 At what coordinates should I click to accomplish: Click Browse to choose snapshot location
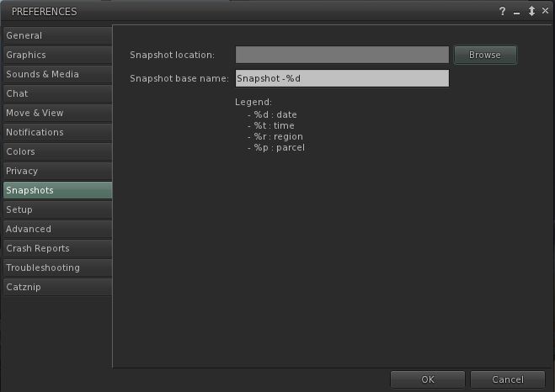pos(485,55)
